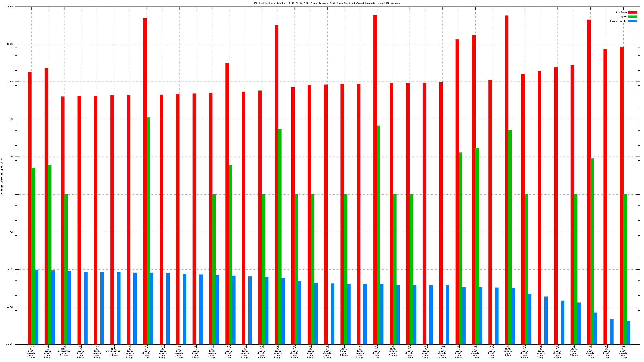Image resolution: width=644 pixels, height=362 pixels.
Task: Click the first 10@ 1.list.dnswl.org label
Action: coord(31,352)
